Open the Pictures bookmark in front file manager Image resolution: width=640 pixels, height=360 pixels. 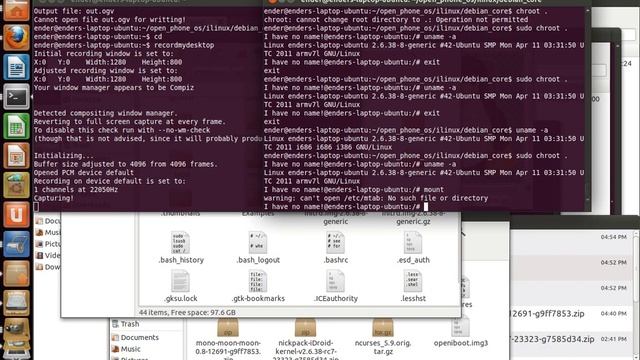[48, 244]
